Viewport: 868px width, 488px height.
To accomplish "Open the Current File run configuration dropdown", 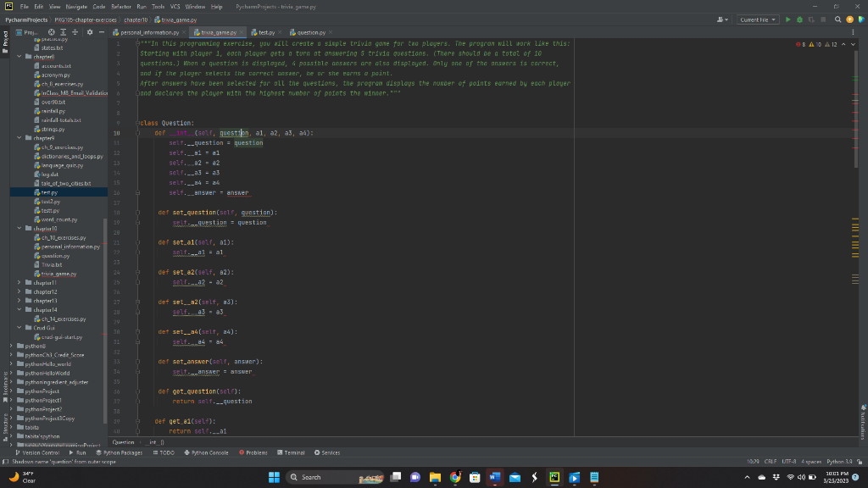I will click(758, 19).
